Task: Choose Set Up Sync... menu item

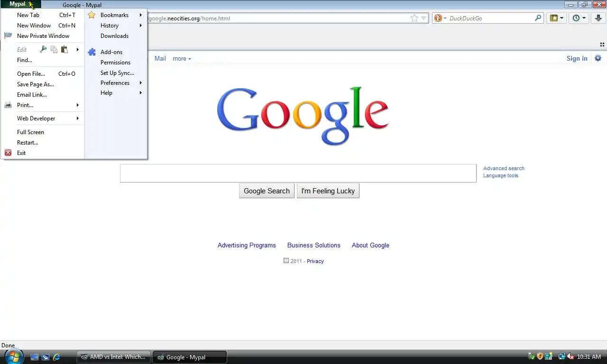Action: [x=116, y=73]
